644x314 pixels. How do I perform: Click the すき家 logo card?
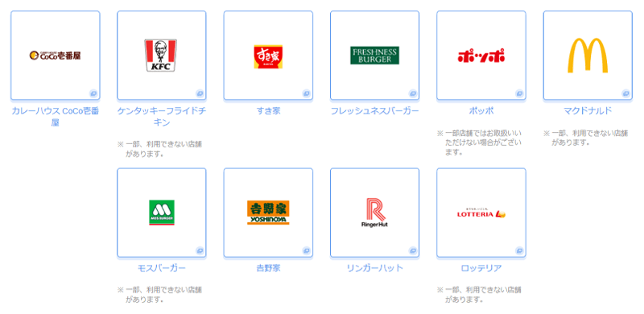coord(268,56)
